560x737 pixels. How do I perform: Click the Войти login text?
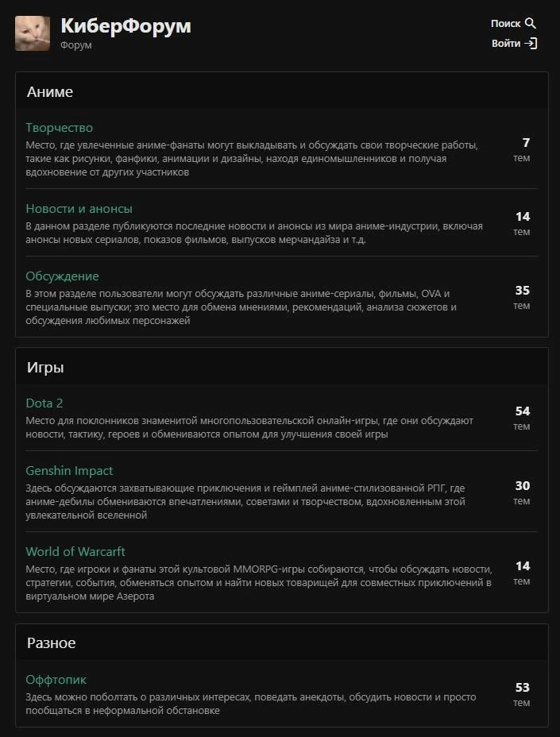coord(506,43)
